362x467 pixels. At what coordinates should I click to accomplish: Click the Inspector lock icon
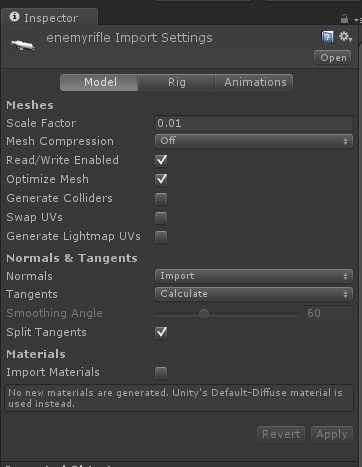coord(344,20)
